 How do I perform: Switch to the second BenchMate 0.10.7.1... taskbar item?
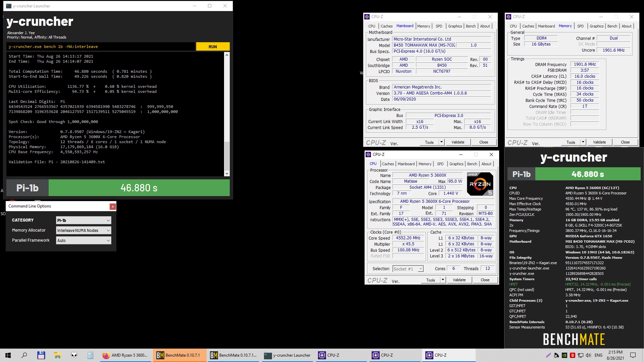(x=233, y=355)
